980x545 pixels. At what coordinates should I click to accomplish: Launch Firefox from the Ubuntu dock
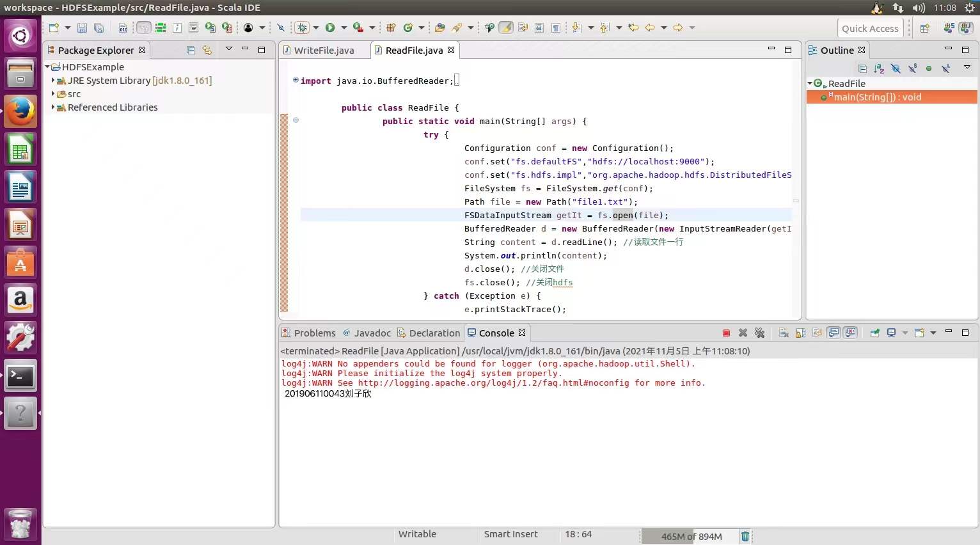[x=20, y=112]
